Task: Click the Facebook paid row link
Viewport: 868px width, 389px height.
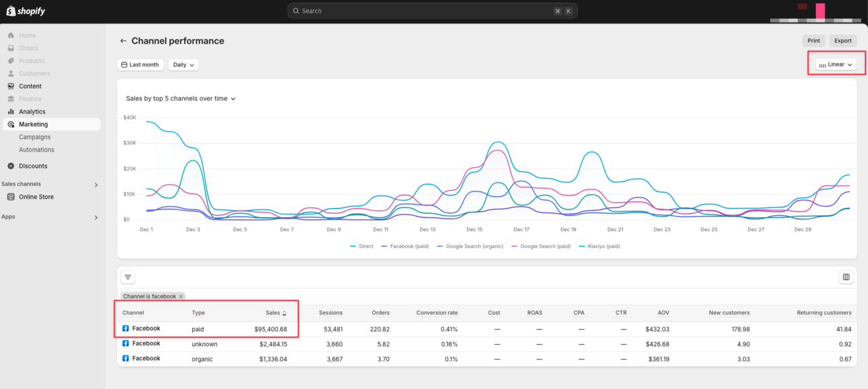Action: 146,329
